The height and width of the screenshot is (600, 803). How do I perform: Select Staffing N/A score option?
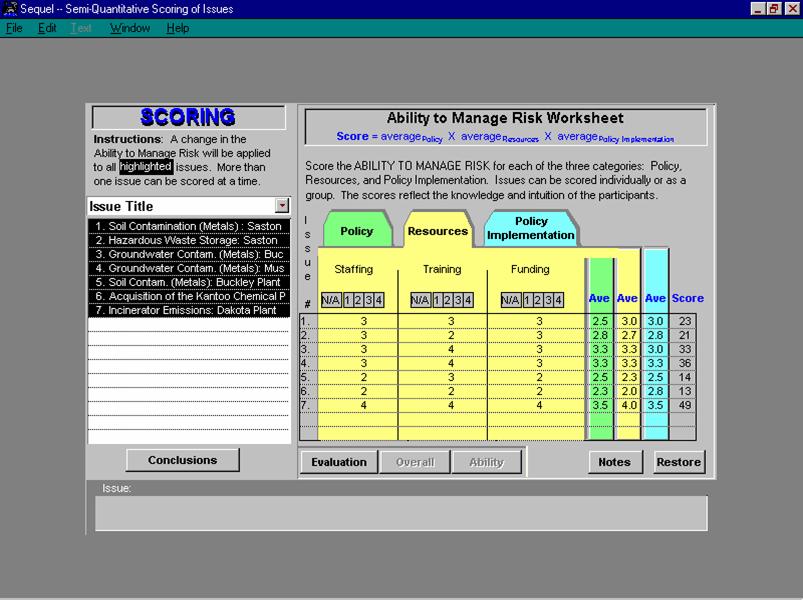pos(331,300)
